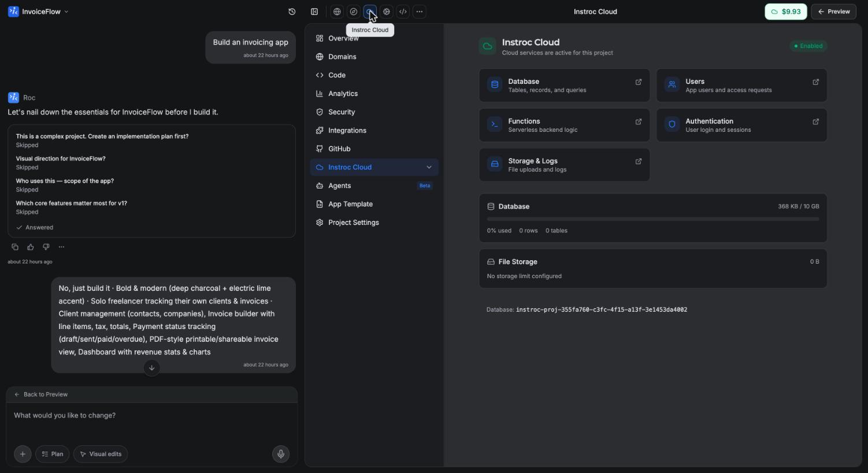Open the Integrations section
868x473 pixels.
(374, 131)
